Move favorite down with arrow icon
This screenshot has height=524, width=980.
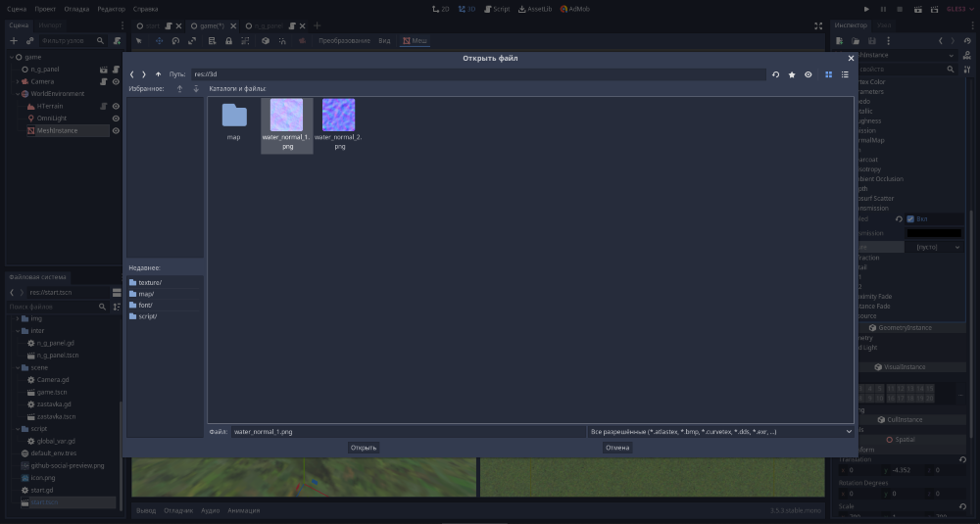195,89
